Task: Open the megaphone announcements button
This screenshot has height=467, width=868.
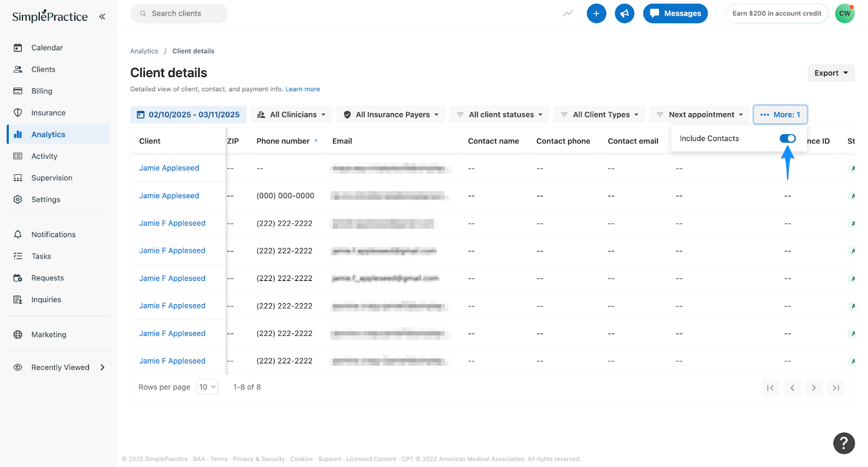Action: pyautogui.click(x=624, y=14)
